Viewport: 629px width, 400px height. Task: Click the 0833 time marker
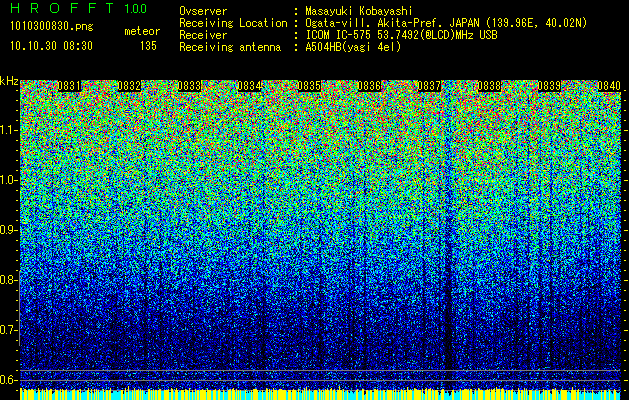[x=189, y=86]
